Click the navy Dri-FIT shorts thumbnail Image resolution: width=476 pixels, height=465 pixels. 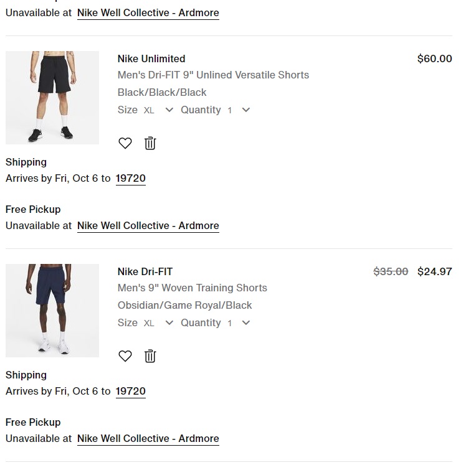[52, 311]
